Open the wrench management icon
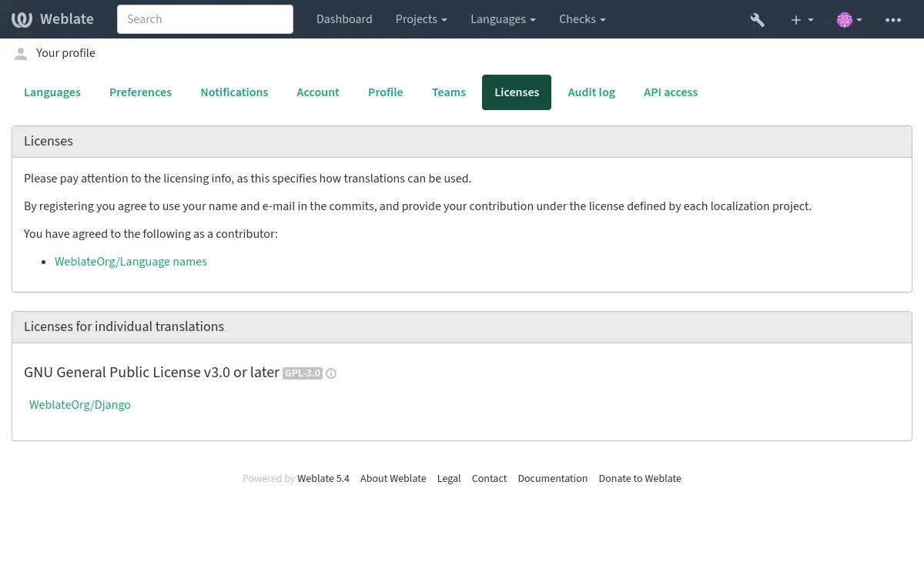This screenshot has width=924, height=572. [x=758, y=19]
